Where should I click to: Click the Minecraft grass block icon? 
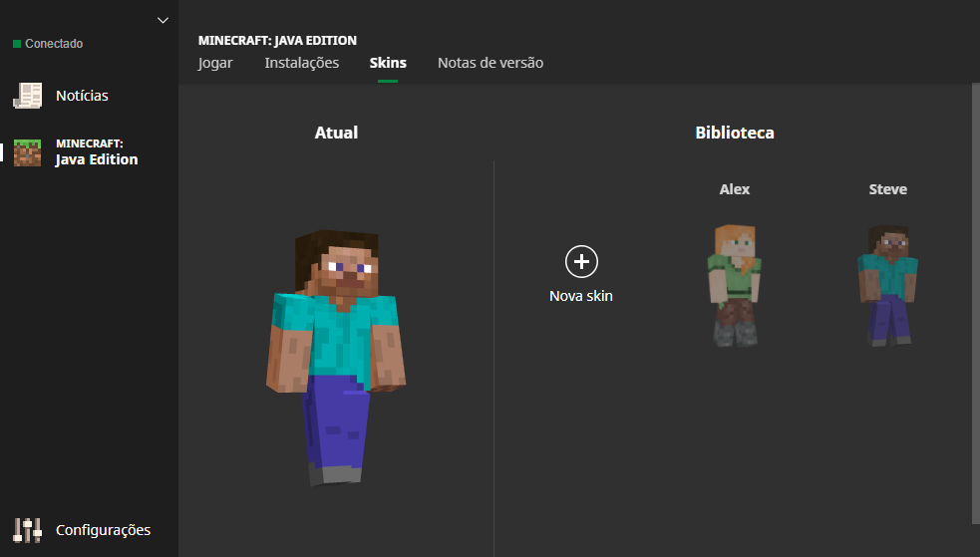(28, 152)
